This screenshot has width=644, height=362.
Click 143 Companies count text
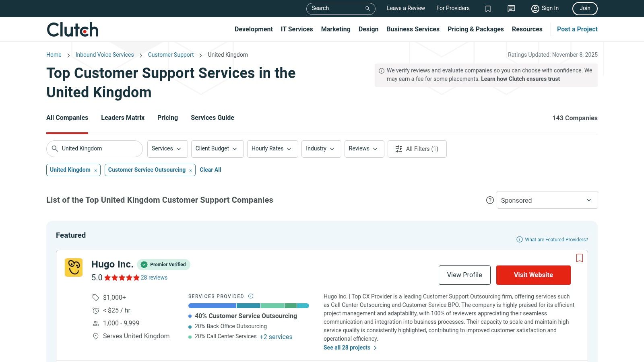[575, 118]
